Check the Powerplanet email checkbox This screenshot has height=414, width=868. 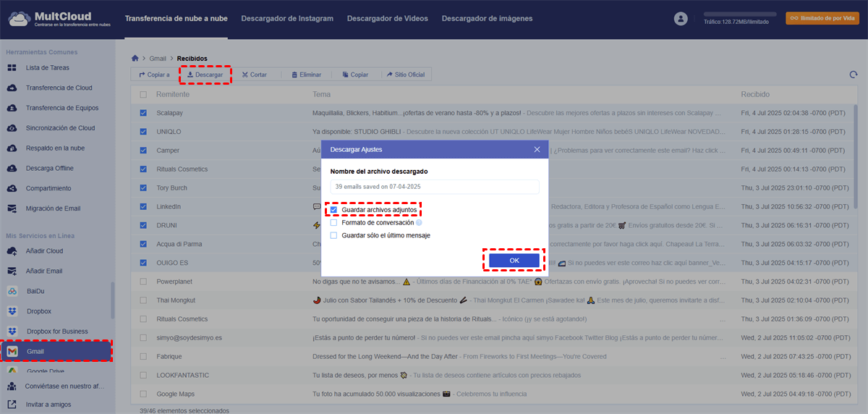pyautogui.click(x=143, y=282)
